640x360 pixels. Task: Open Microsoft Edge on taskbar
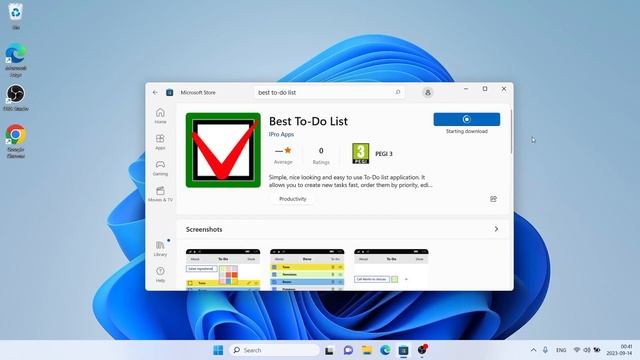pyautogui.click(x=385, y=350)
